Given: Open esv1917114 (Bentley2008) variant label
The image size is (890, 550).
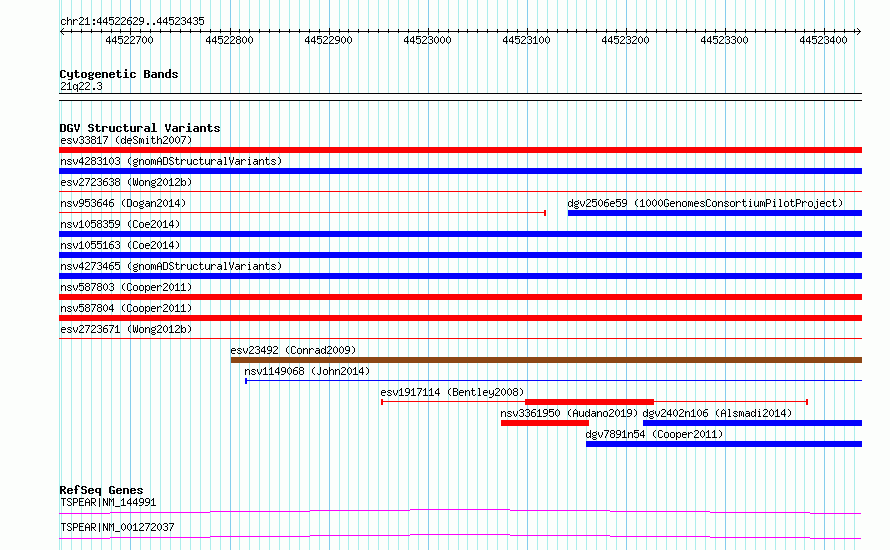Looking at the screenshot, I should click(452, 392).
